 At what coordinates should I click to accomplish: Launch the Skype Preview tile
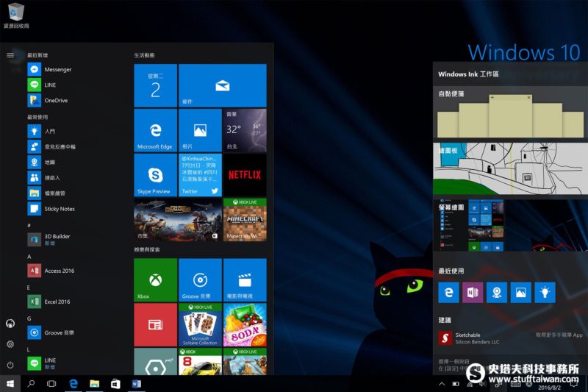click(x=155, y=175)
